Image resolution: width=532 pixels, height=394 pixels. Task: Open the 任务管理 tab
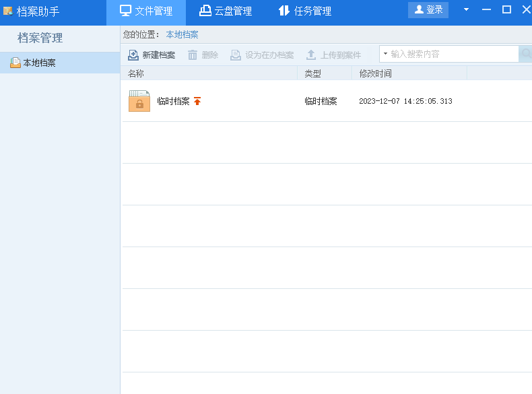(x=304, y=11)
